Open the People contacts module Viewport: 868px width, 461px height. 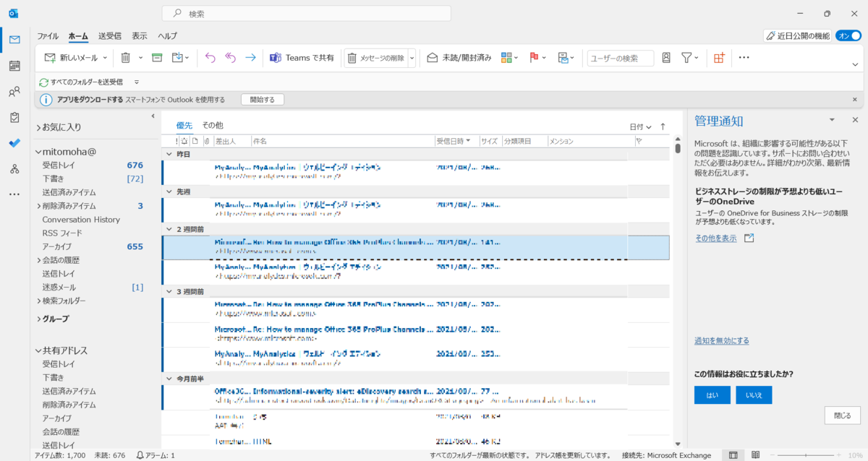14,92
